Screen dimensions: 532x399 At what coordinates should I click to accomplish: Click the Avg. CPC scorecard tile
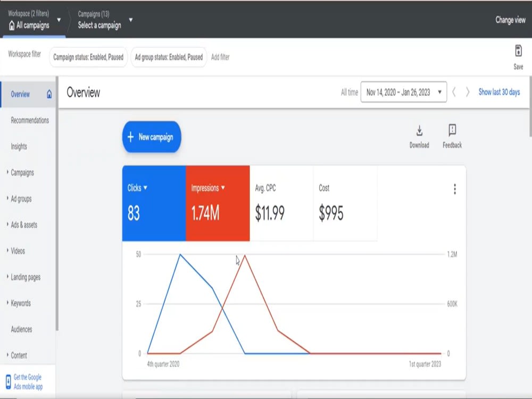click(281, 203)
